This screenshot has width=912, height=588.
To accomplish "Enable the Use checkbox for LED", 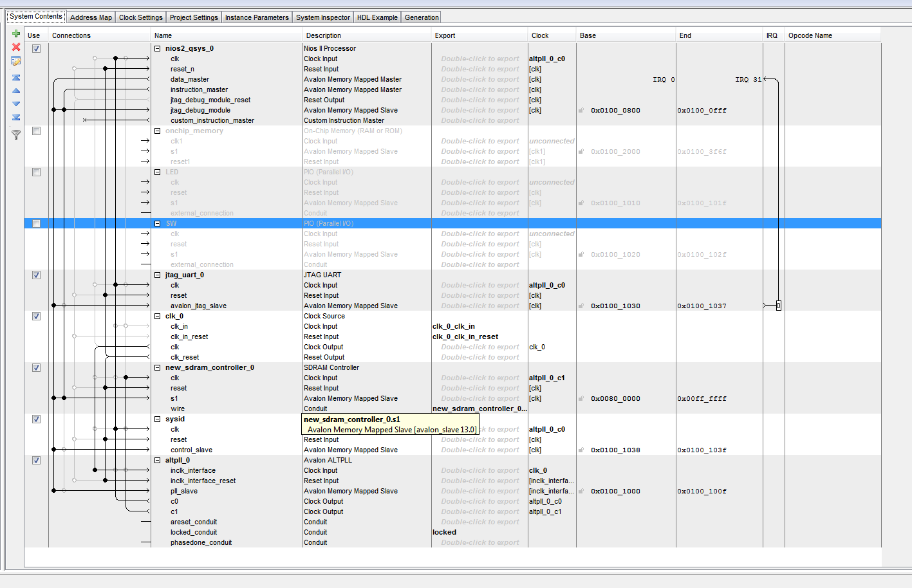I will pos(36,172).
